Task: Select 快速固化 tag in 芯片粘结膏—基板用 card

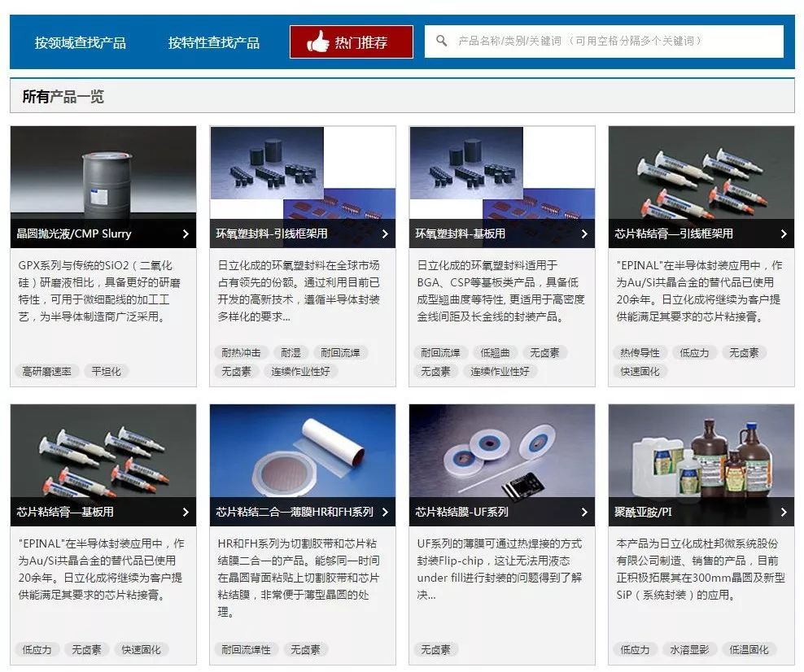Action: click(x=141, y=650)
